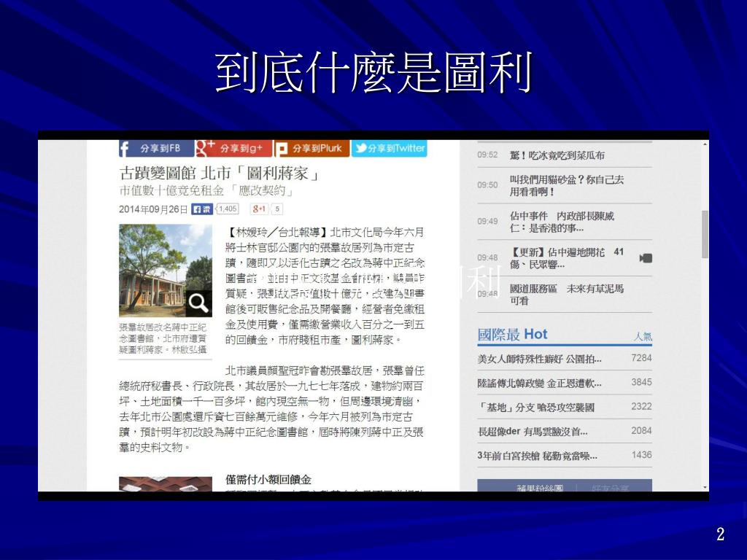
Task: Click the section heading 僅需付小額回饋金
Action: (x=268, y=480)
